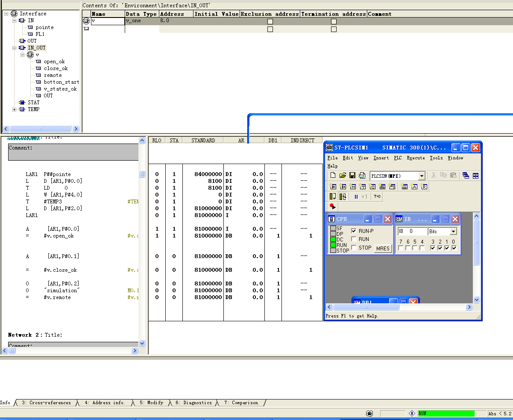Enable the STOP checkbox in CPU window
The height and width of the screenshot is (420, 513).
pos(354,248)
